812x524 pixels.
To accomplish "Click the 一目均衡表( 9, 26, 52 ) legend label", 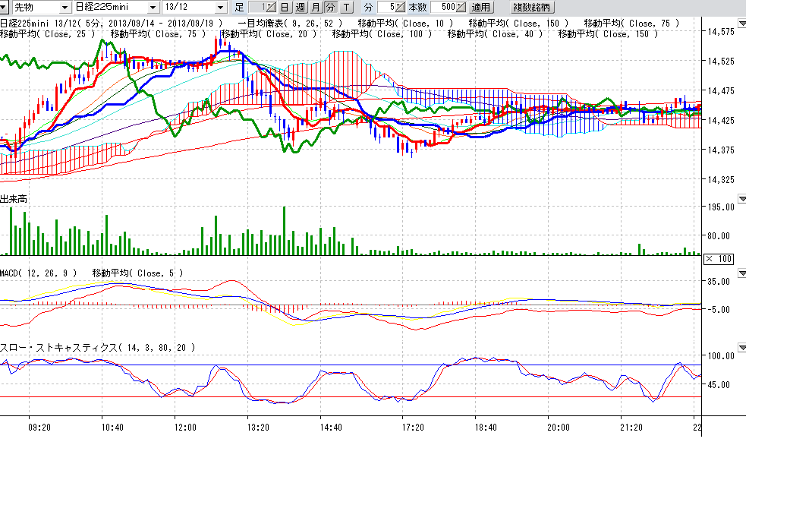I will coord(291,24).
